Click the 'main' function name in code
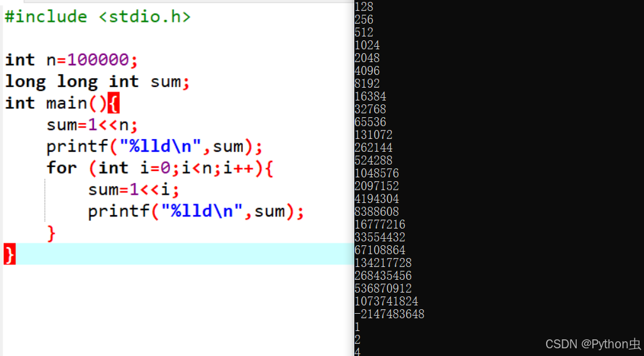 [67, 103]
